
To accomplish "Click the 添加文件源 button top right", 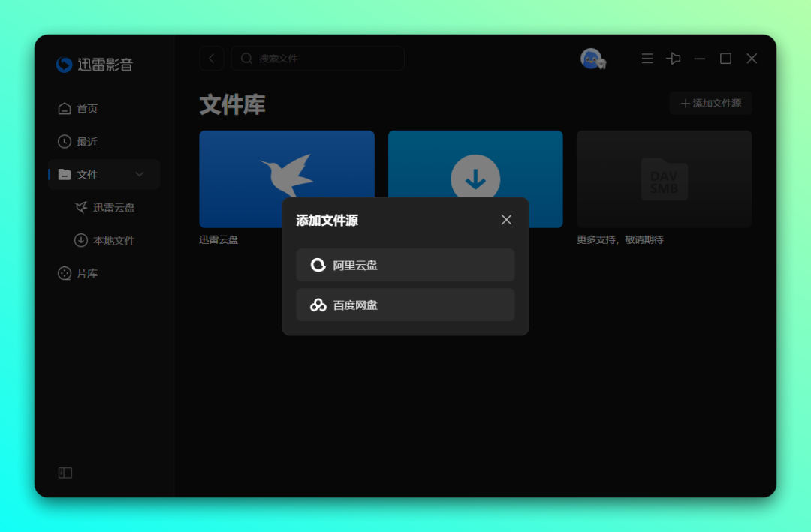I will [x=710, y=104].
